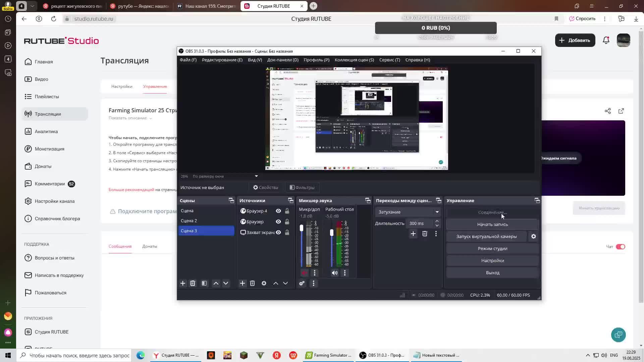The image size is (644, 362).
Task: Open broadcast in new window icon
Action: coord(621,111)
